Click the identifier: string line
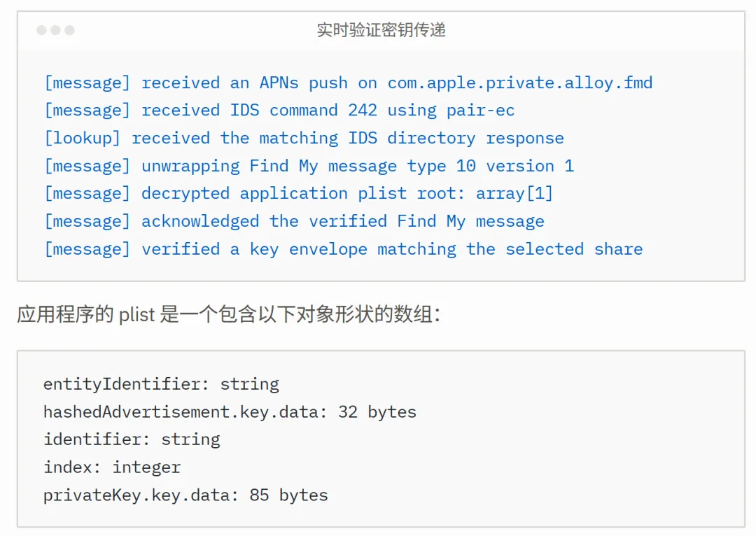 tap(132, 439)
